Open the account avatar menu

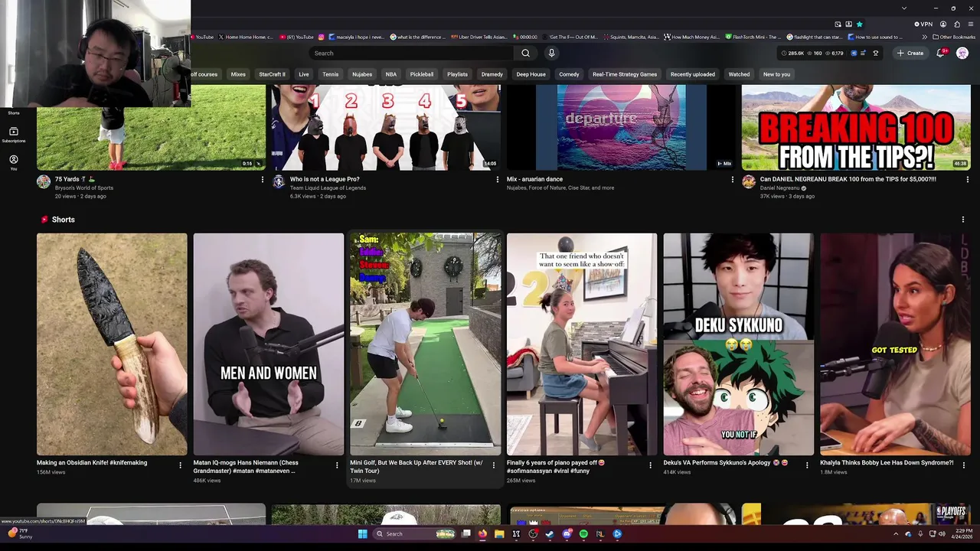962,53
